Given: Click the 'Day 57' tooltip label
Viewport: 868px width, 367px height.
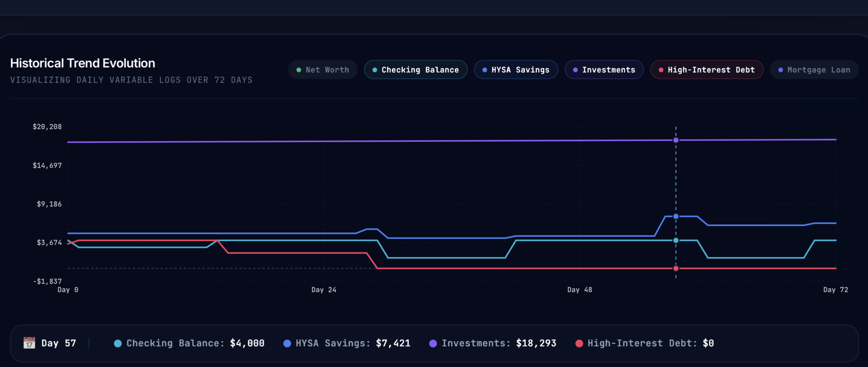Looking at the screenshot, I should coord(59,343).
